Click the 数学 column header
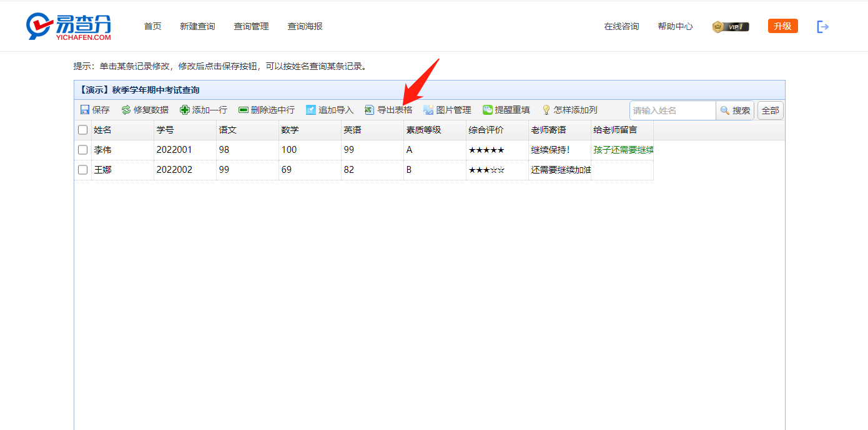This screenshot has height=430, width=868. click(x=310, y=130)
